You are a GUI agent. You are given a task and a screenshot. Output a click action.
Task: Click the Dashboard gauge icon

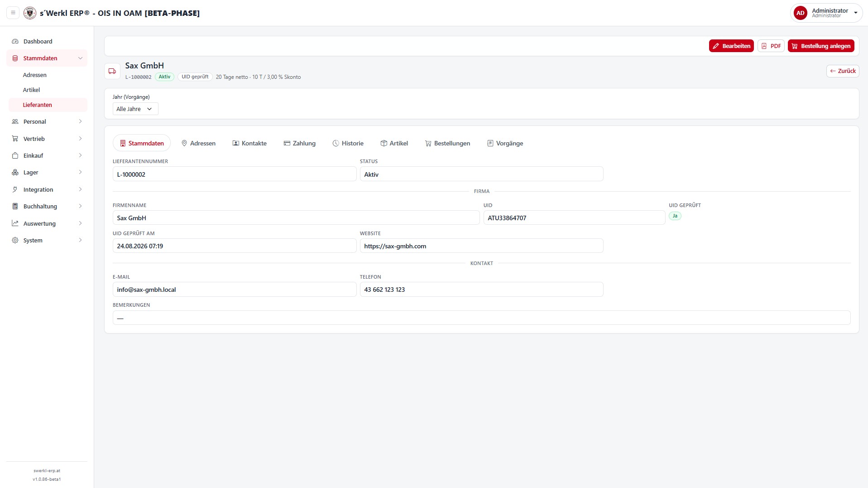tap(15, 41)
